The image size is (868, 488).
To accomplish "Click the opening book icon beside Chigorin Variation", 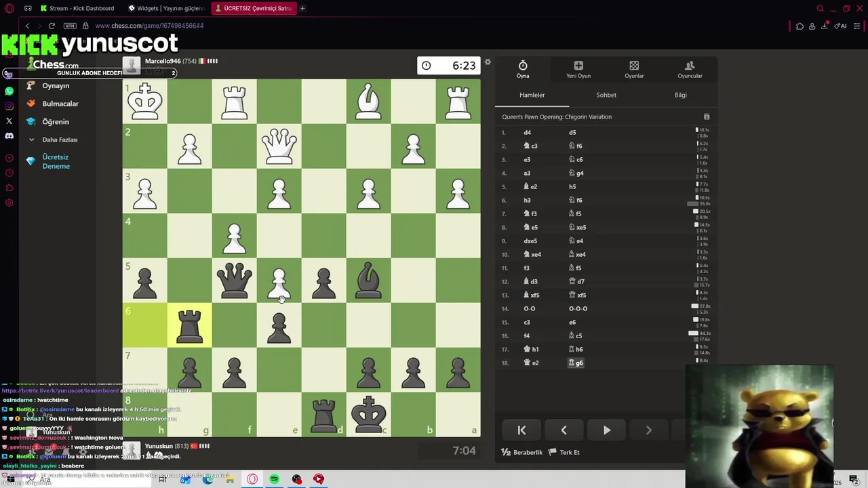I will 706,117.
